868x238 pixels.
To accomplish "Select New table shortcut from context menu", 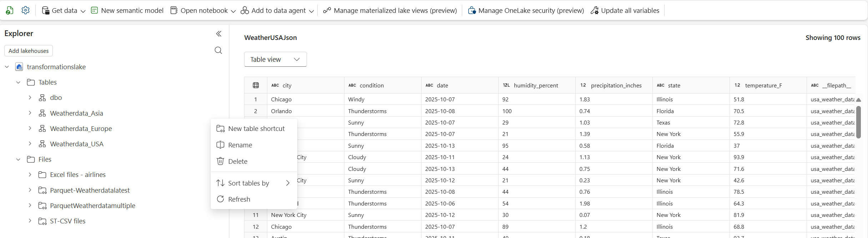I will (256, 128).
